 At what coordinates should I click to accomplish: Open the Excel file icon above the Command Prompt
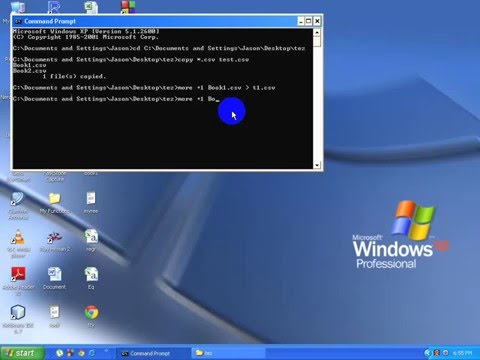[91, 7]
